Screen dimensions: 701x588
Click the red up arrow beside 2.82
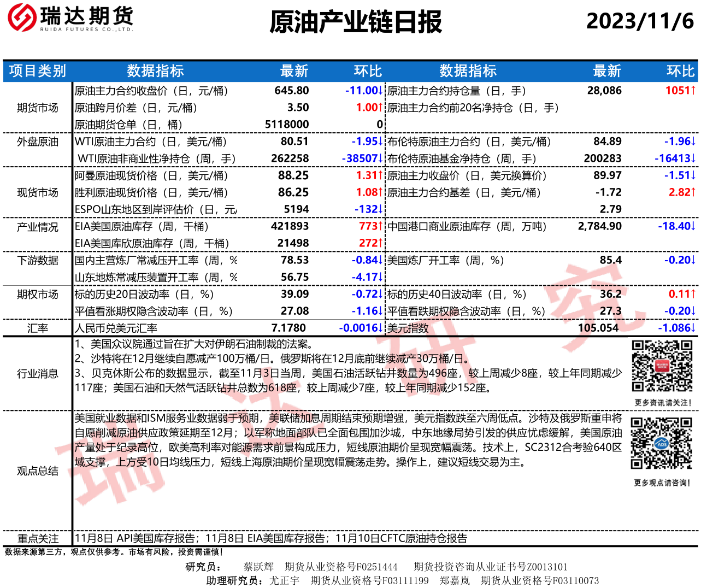point(693,192)
